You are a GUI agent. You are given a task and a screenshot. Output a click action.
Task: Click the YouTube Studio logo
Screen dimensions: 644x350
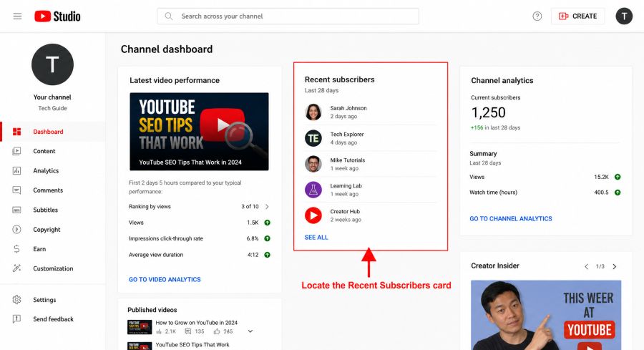(x=57, y=16)
